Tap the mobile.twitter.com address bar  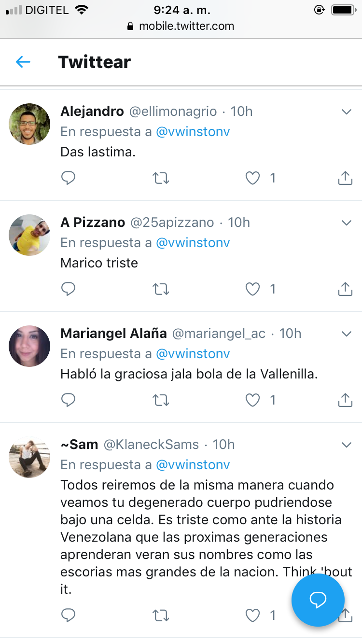pos(181,26)
